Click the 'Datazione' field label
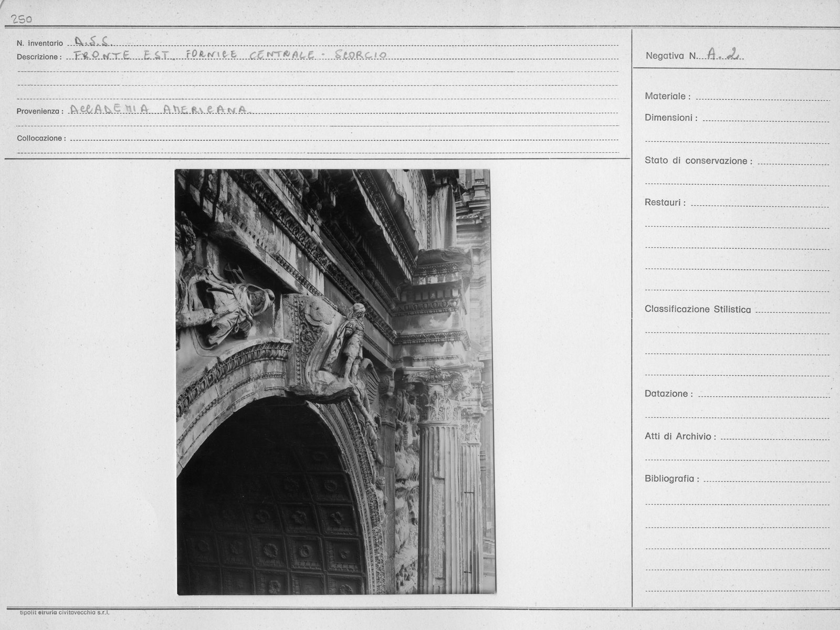The image size is (840, 630). click(x=669, y=394)
